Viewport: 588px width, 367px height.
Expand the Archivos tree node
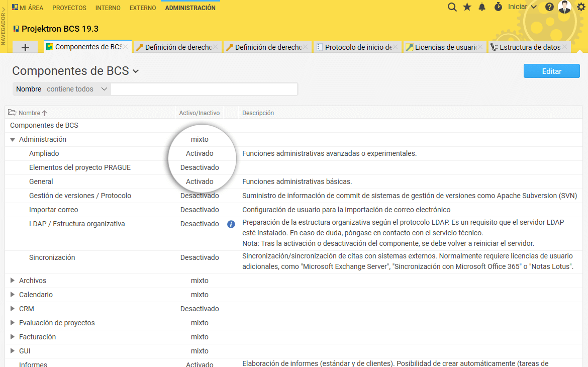(13, 281)
